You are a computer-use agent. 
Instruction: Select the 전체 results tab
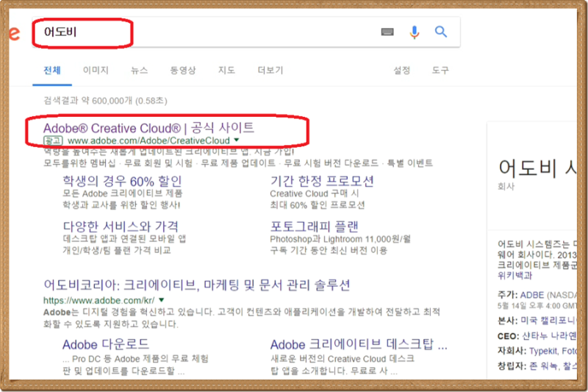52,70
